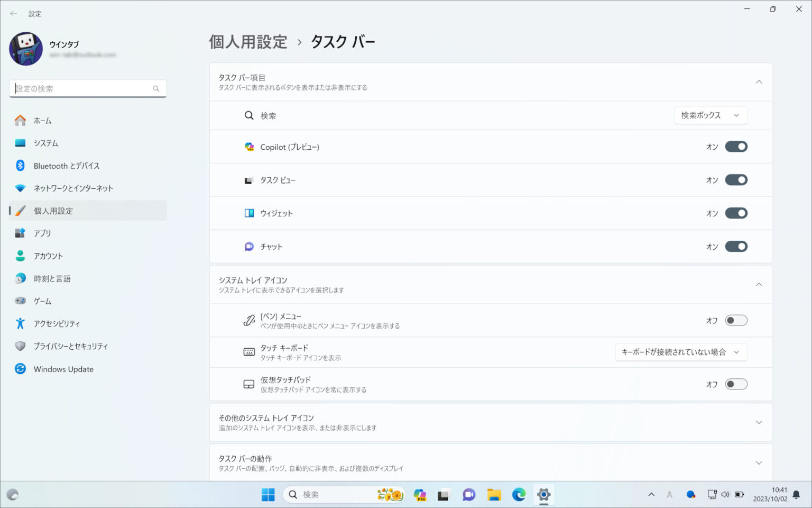Viewport: 812px width, 508px height.
Task: Open the Chat app in the taskbar
Action: coord(469,495)
